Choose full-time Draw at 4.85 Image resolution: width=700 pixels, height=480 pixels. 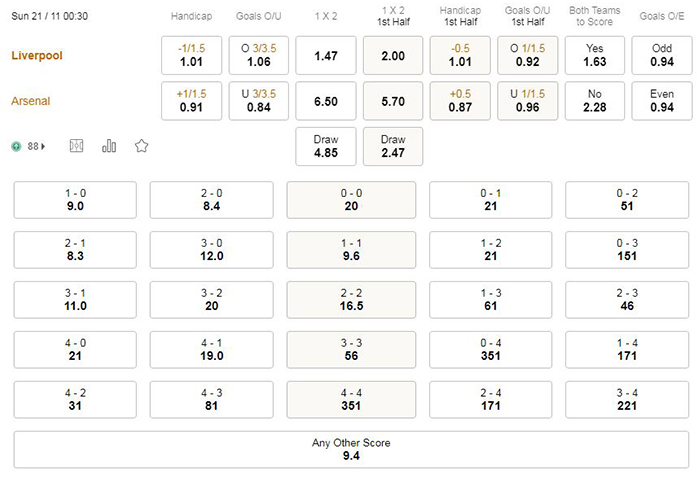[326, 146]
